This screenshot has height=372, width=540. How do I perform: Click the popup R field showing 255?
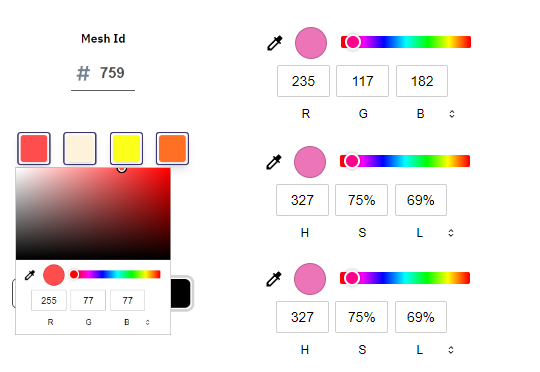[49, 300]
